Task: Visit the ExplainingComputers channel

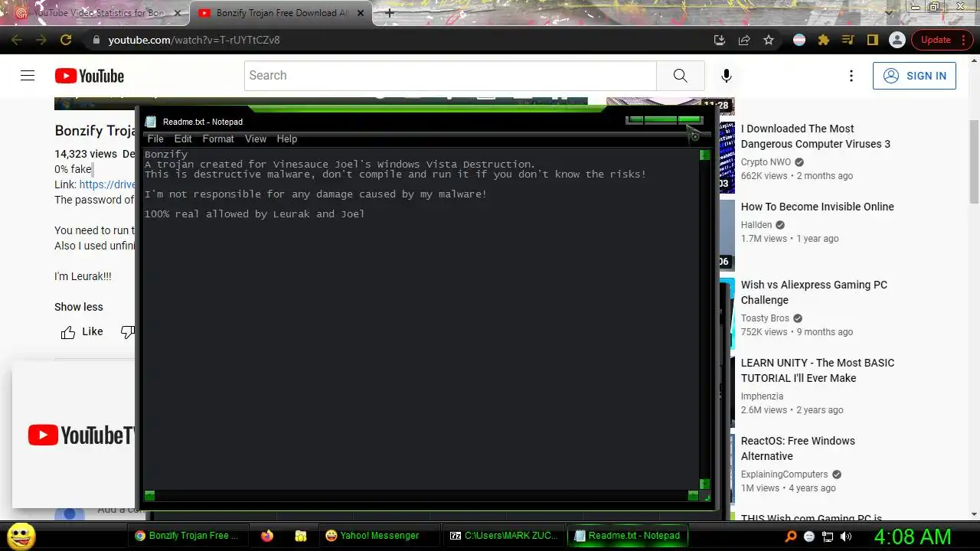Action: (x=784, y=474)
